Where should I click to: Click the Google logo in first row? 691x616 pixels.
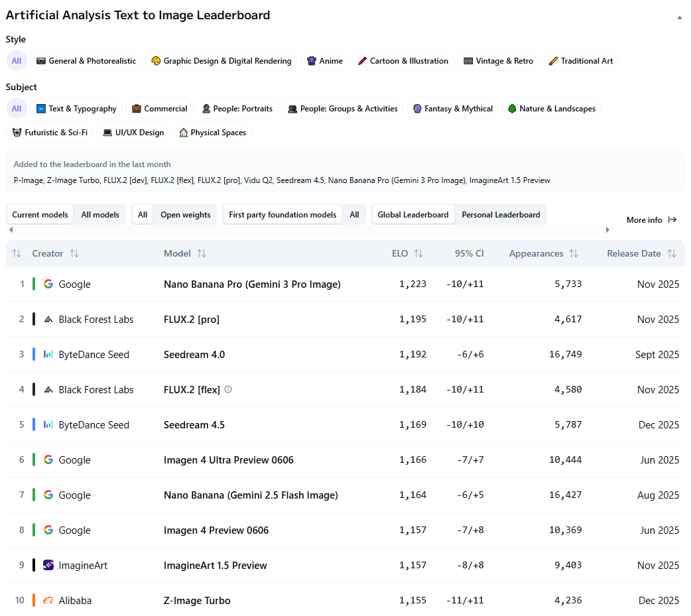[x=48, y=284]
